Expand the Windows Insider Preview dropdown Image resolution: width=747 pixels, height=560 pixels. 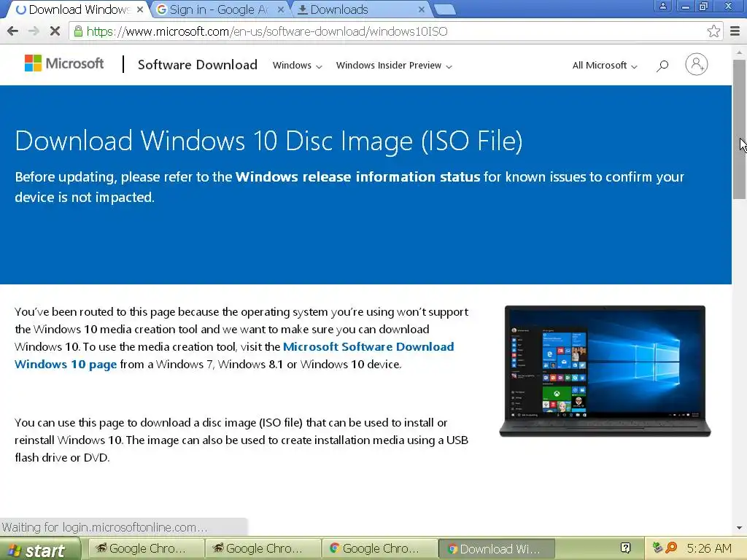click(394, 65)
